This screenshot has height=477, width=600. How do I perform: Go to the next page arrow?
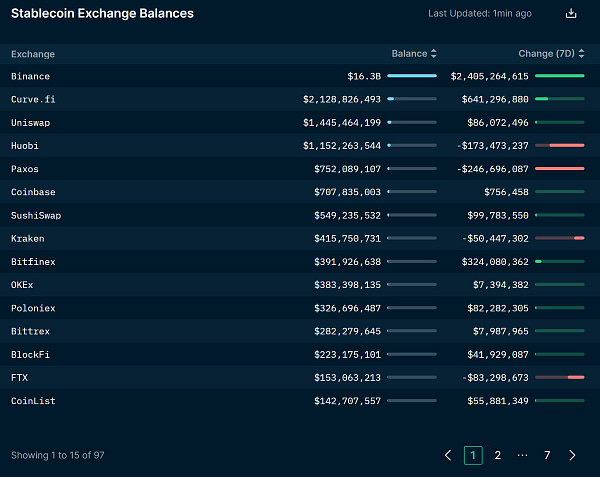[x=572, y=455]
